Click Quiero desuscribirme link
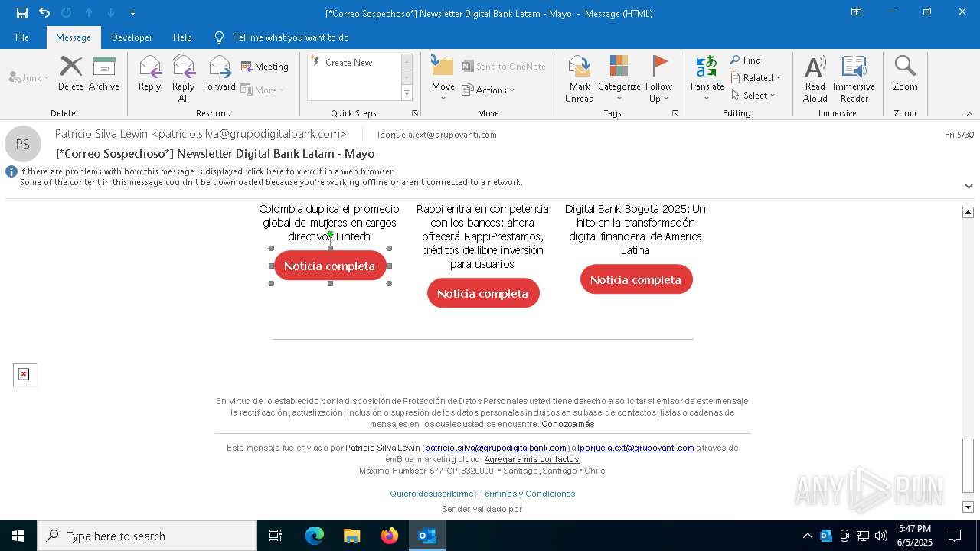The image size is (980, 551). (x=431, y=494)
